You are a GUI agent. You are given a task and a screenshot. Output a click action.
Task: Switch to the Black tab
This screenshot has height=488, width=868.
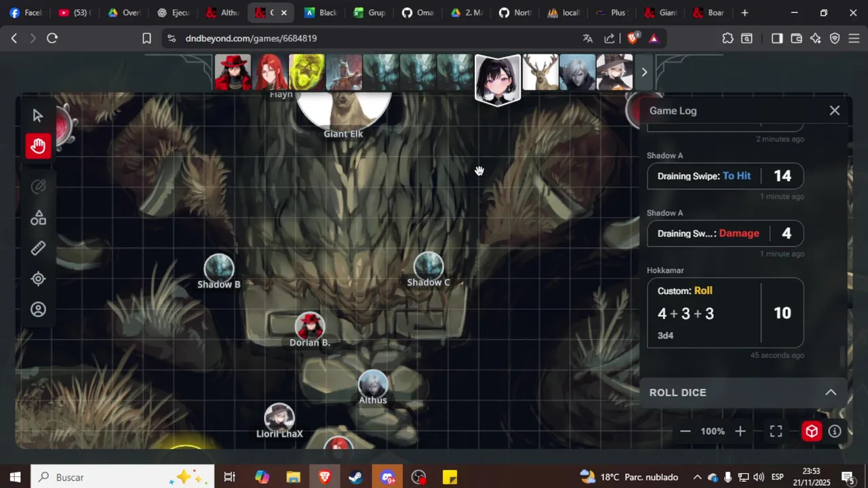pos(321,13)
